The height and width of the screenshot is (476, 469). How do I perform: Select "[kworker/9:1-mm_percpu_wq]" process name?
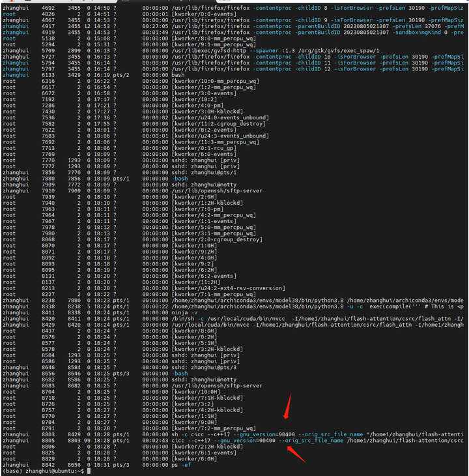(214, 44)
